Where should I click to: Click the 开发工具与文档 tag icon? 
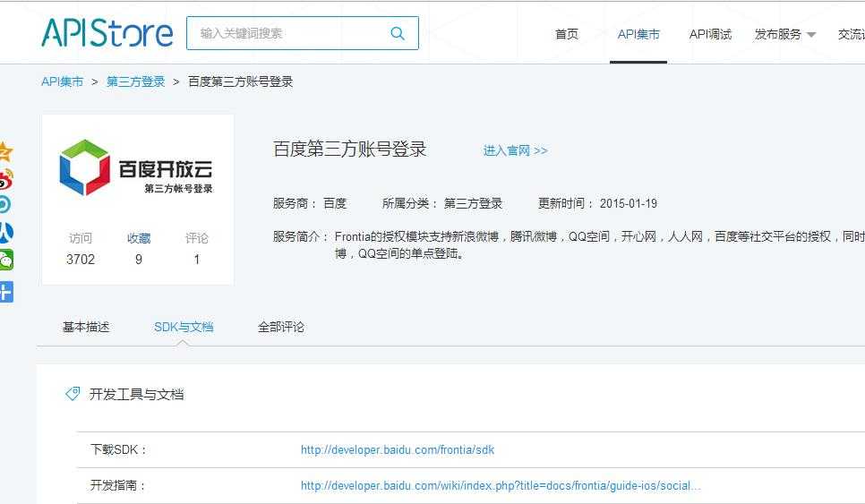pos(73,394)
